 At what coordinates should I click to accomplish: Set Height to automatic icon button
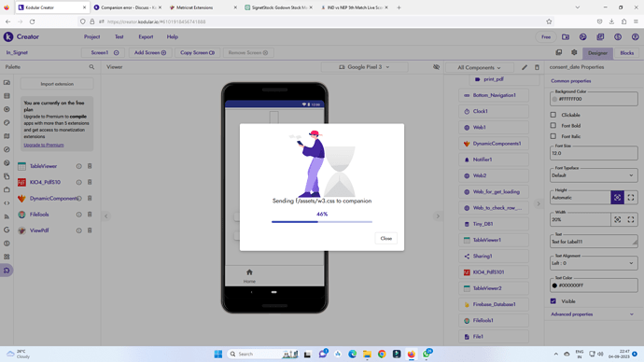[x=617, y=198]
